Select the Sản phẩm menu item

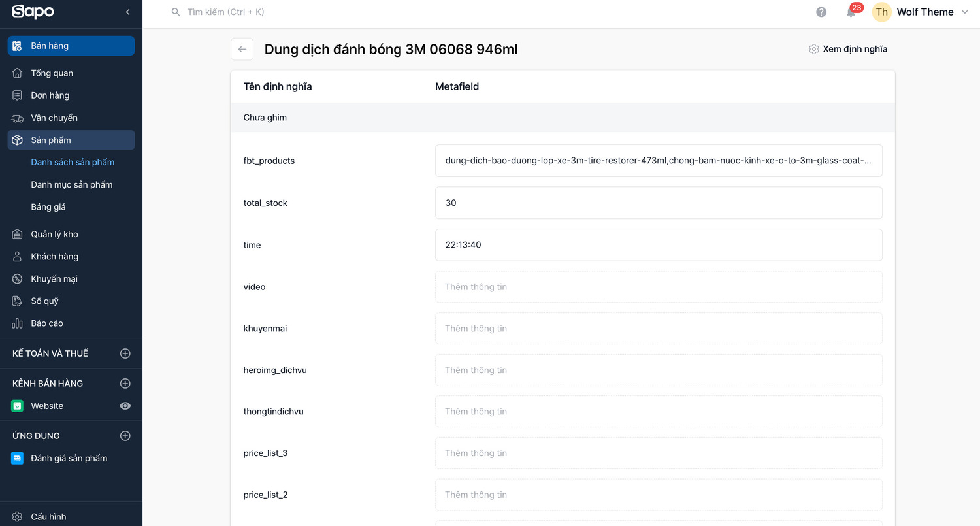[71, 140]
